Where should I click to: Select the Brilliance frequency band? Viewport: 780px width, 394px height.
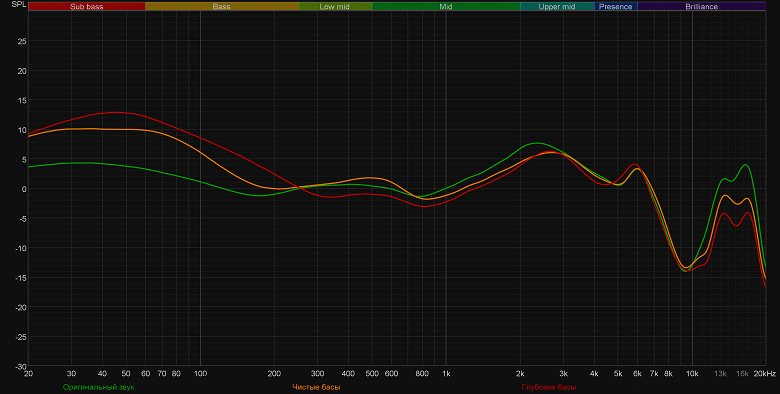click(x=701, y=6)
